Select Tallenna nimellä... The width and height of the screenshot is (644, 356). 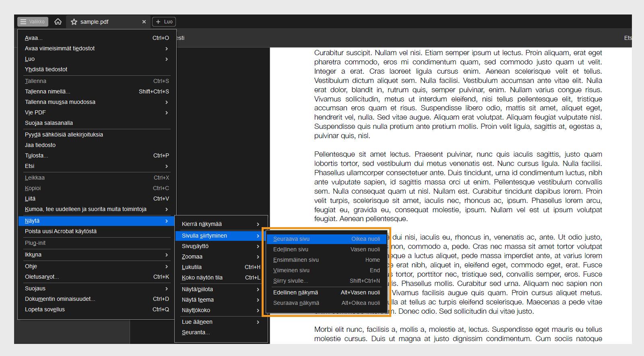pyautogui.click(x=97, y=91)
